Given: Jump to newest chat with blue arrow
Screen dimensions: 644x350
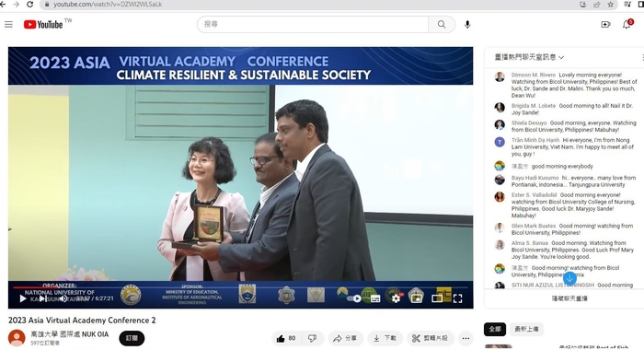Looking at the screenshot, I should pyautogui.click(x=569, y=278).
